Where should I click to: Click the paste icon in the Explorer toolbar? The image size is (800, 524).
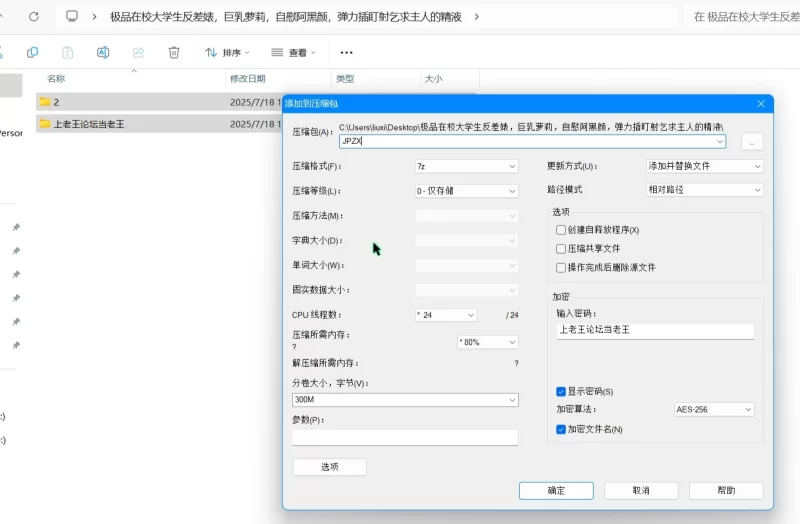(68, 53)
